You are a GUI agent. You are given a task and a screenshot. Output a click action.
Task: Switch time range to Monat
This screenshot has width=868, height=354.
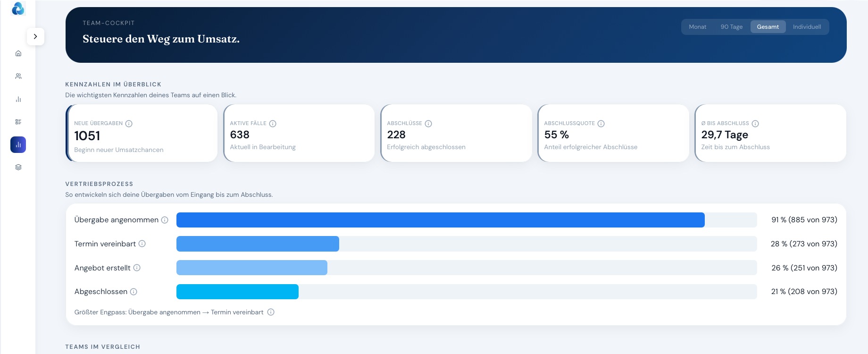click(698, 27)
